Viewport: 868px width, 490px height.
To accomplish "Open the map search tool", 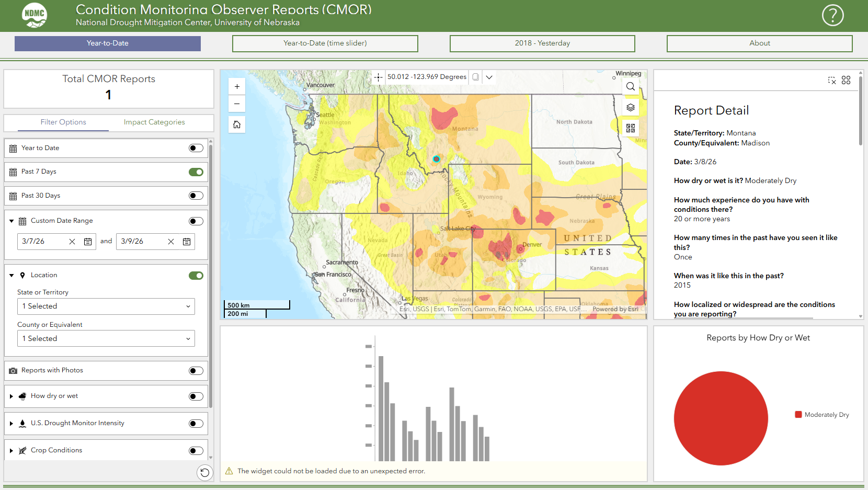I will click(631, 87).
